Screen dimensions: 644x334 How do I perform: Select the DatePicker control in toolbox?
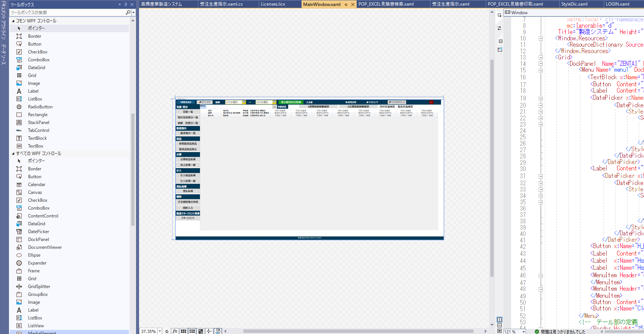coord(38,232)
